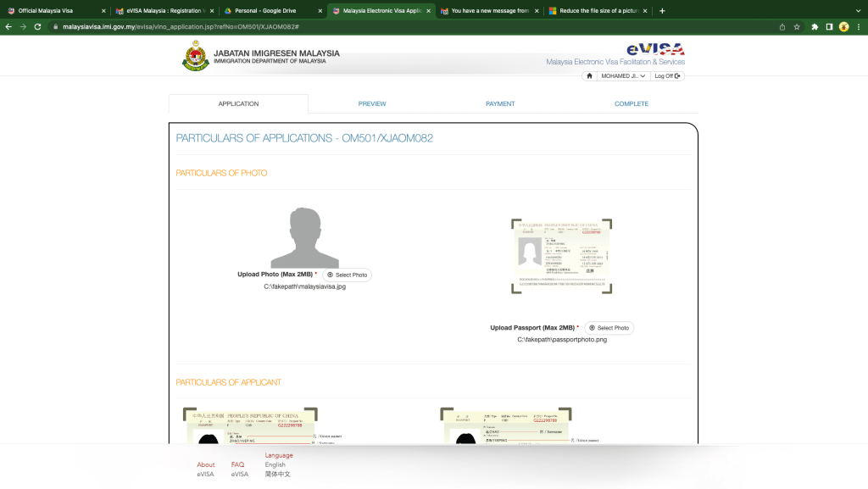Image resolution: width=868 pixels, height=489 pixels.
Task: Expand the MOHAMED JI.. user dropdown
Action: pyautogui.click(x=623, y=75)
